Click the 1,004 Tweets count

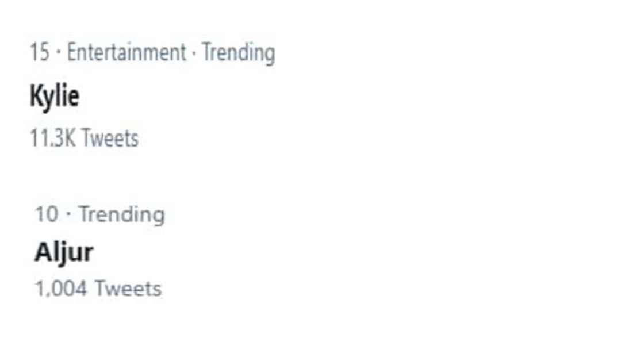pos(98,288)
